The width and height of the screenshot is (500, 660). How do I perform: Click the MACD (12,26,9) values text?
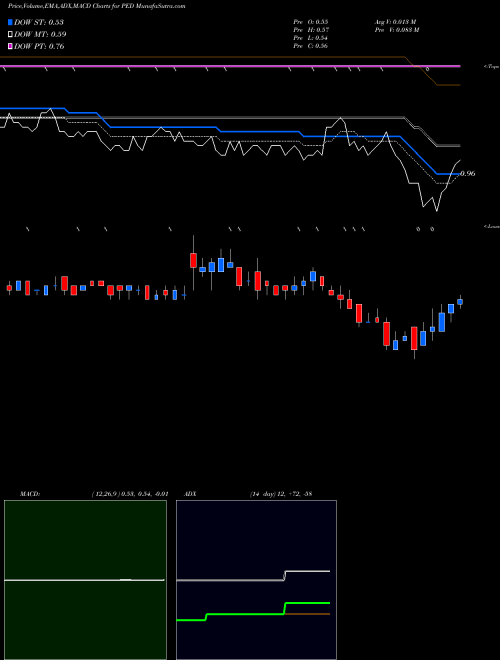130,494
